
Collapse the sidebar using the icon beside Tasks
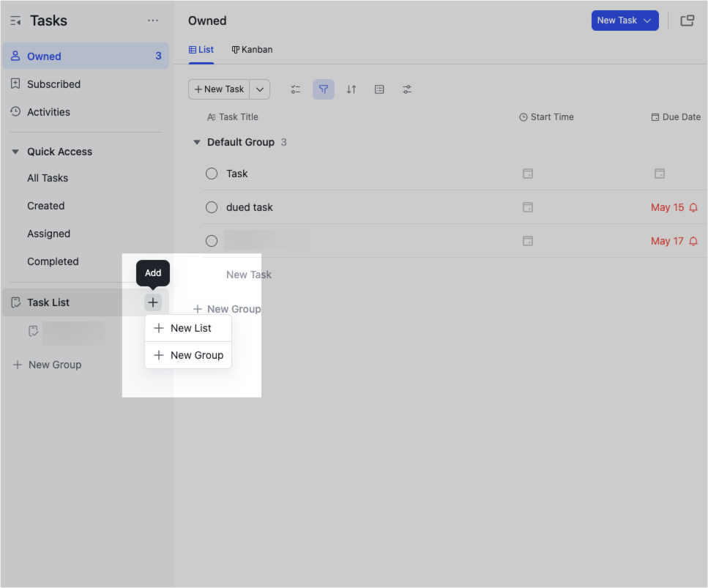point(15,21)
